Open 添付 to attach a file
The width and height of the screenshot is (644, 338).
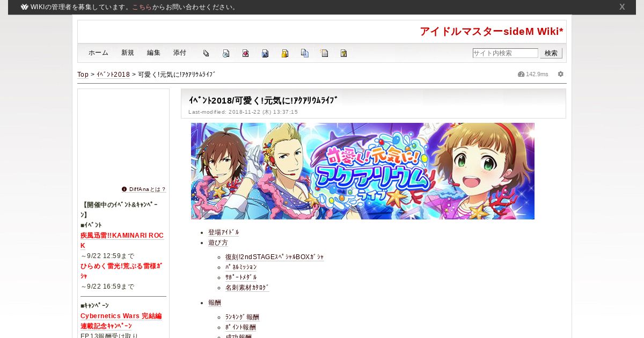pyautogui.click(x=180, y=53)
